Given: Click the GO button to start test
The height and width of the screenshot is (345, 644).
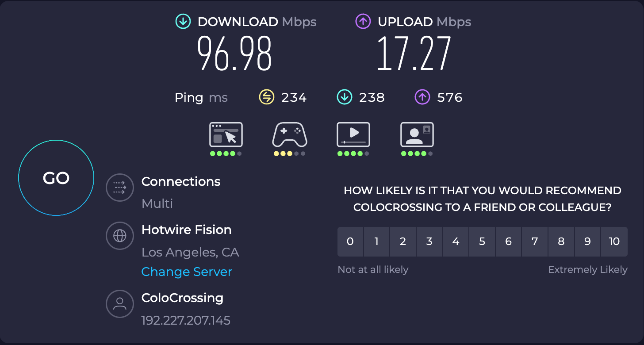Looking at the screenshot, I should pyautogui.click(x=56, y=178).
